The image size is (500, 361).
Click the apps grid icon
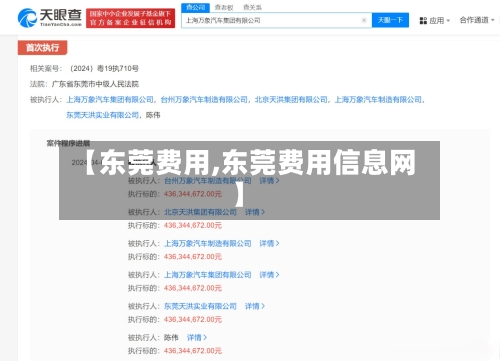423,21
